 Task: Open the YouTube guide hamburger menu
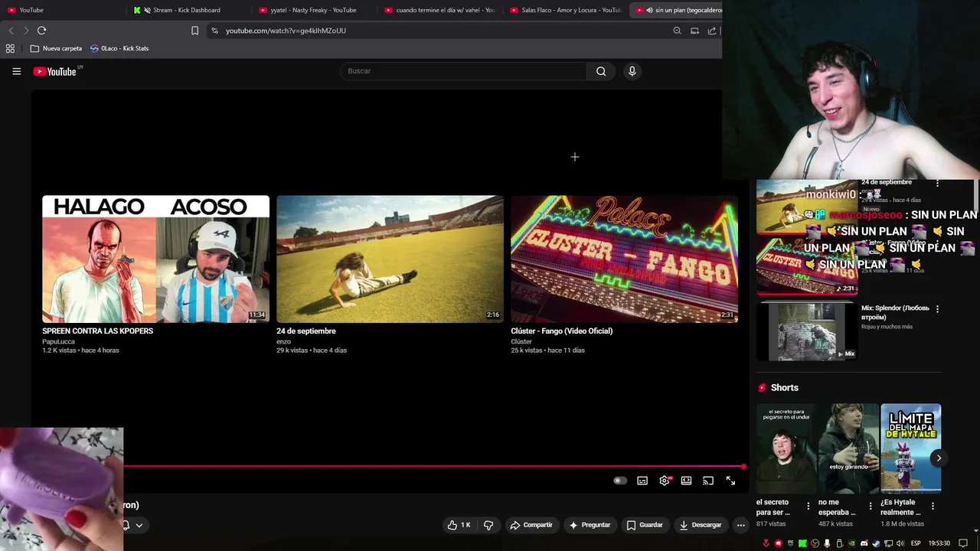(x=16, y=71)
